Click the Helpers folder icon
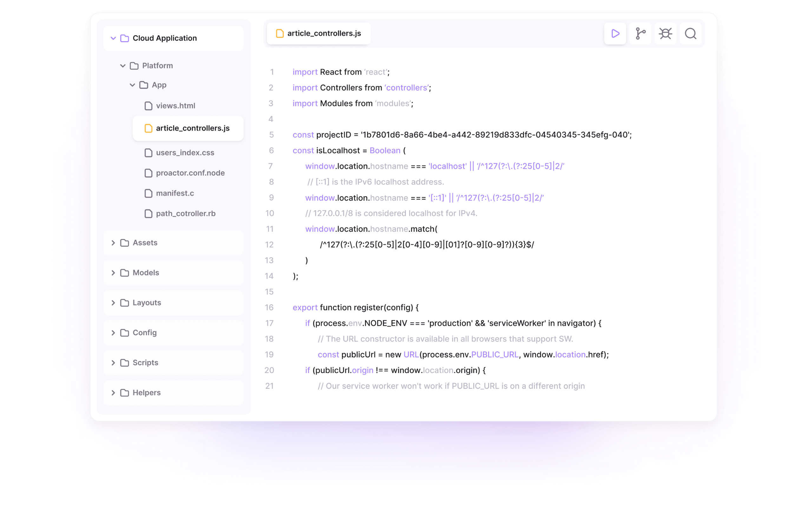 [x=125, y=393]
